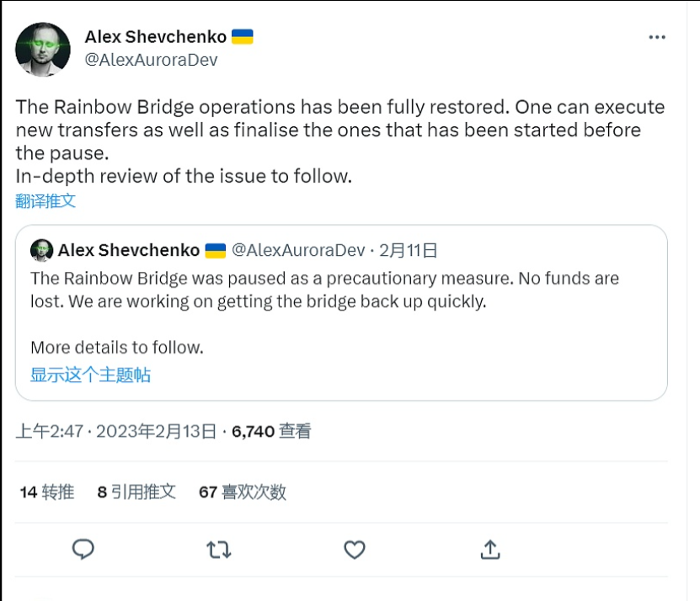Open the 67 喜欢次数 likes list
The image size is (700, 601).
pos(243,492)
